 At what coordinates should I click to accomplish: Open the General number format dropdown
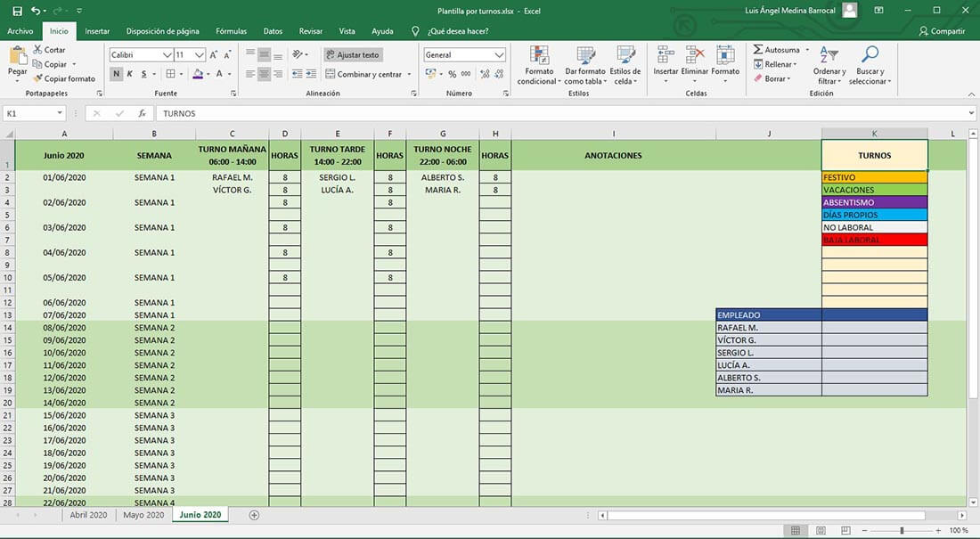(500, 55)
